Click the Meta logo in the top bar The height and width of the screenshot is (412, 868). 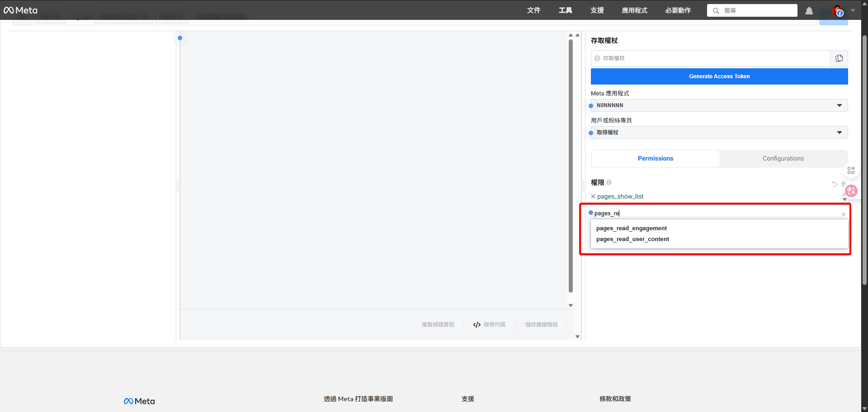pos(20,9)
